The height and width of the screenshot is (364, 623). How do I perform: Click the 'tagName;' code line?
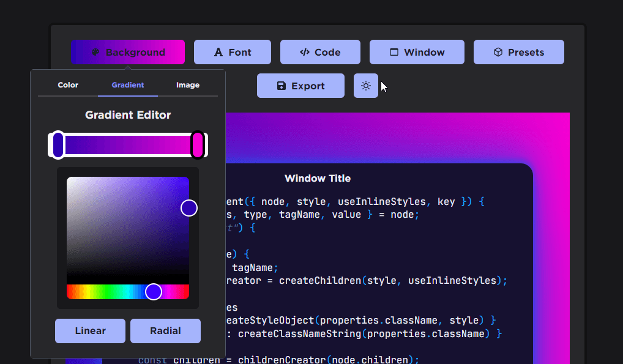pos(255,268)
